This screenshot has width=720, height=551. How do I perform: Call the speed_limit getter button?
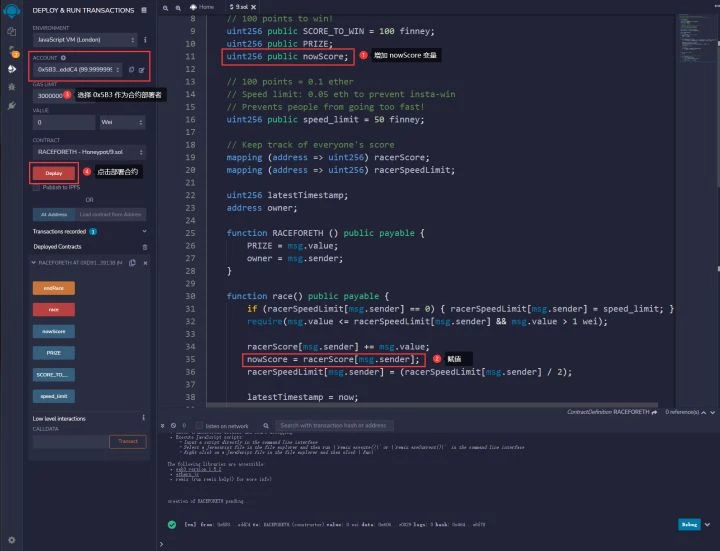[54, 396]
